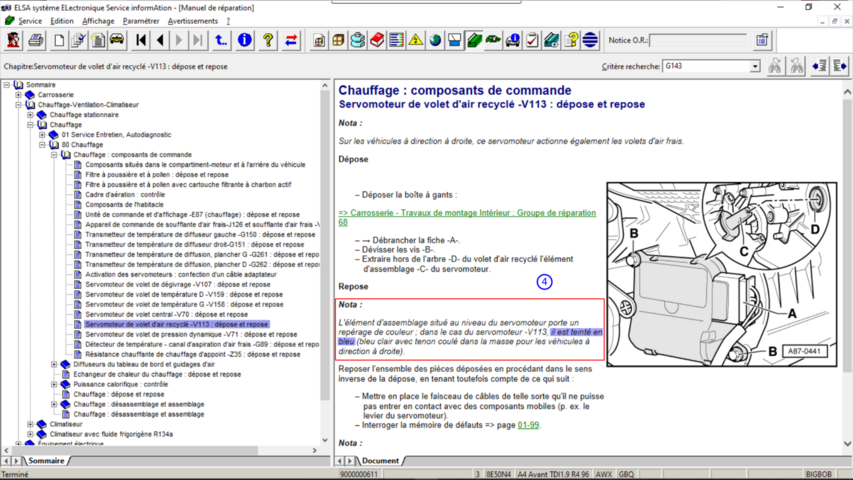Open the Service menu
The image size is (853, 480).
click(x=30, y=21)
